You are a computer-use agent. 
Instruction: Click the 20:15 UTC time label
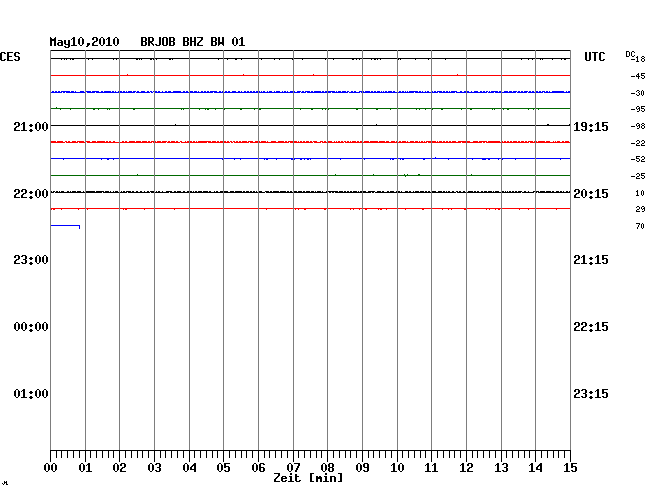pos(591,194)
